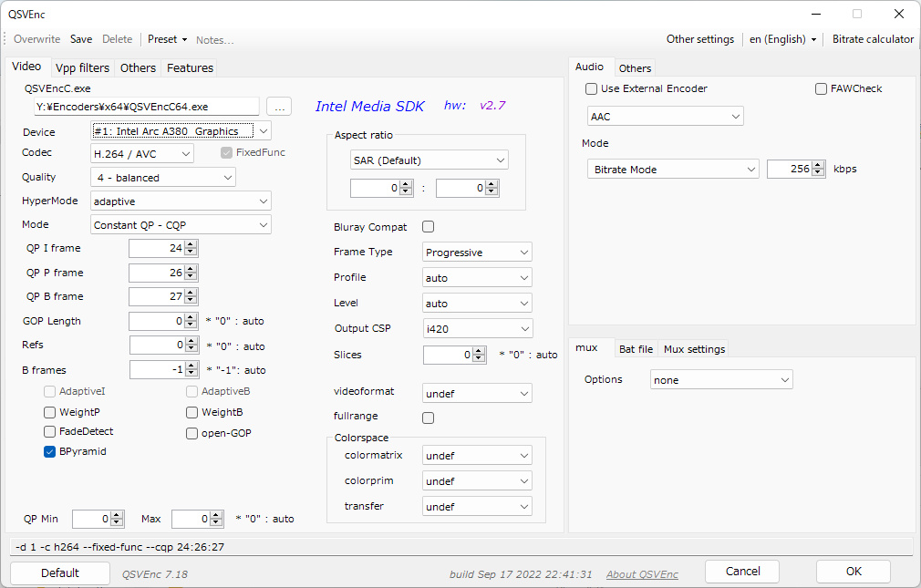Expand the Output CSP i420 dropdown
This screenshot has height=588, width=921.
pos(478,329)
